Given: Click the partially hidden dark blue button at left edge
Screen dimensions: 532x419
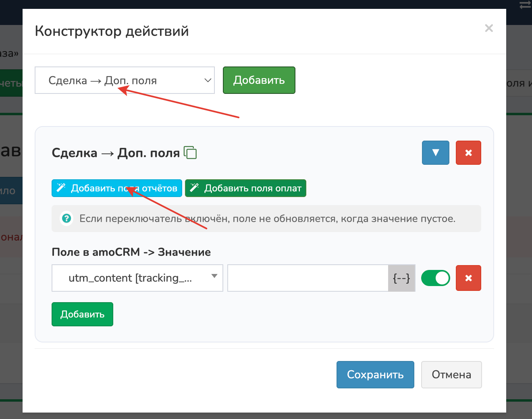Looking at the screenshot, I should (11, 191).
